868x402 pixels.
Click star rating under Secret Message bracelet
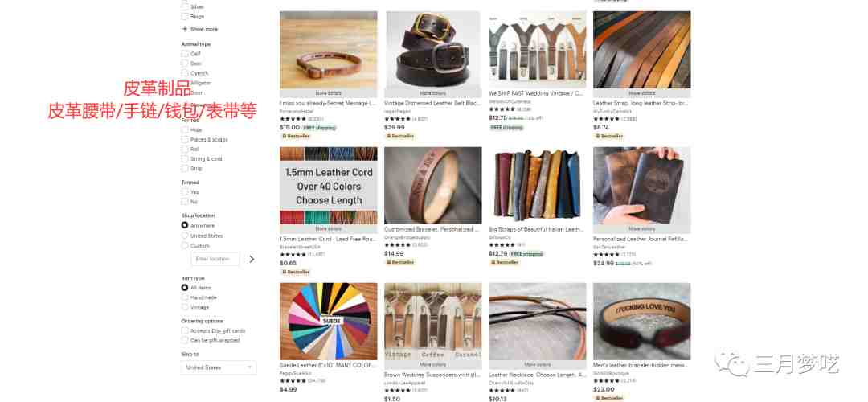293,118
